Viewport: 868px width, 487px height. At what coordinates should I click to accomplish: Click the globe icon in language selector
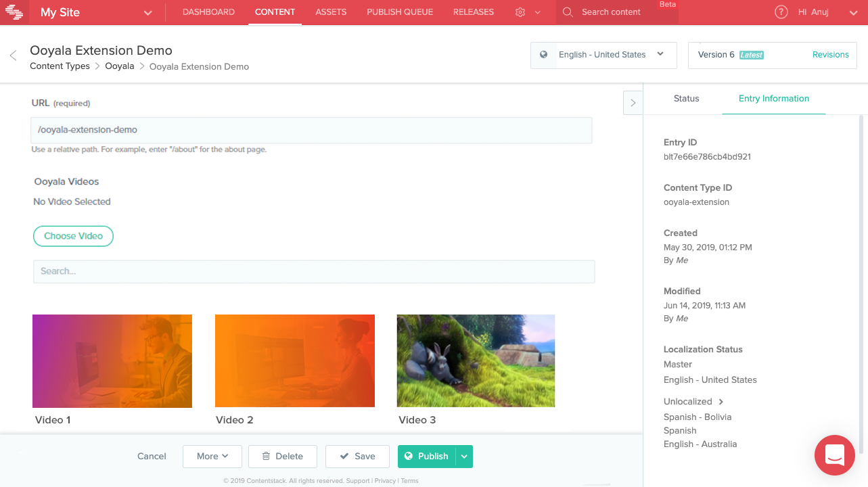pyautogui.click(x=543, y=55)
